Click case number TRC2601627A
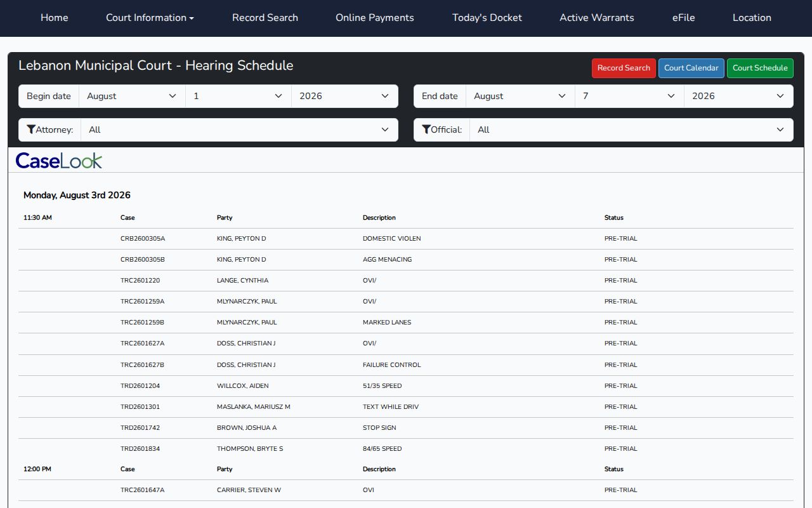The image size is (812, 508). pos(142,344)
